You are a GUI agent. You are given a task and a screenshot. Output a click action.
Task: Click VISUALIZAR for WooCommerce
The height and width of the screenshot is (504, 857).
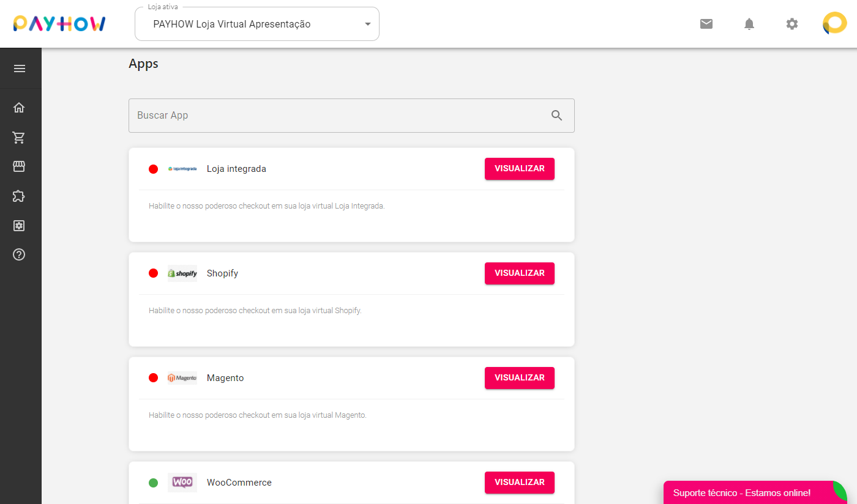[520, 483]
